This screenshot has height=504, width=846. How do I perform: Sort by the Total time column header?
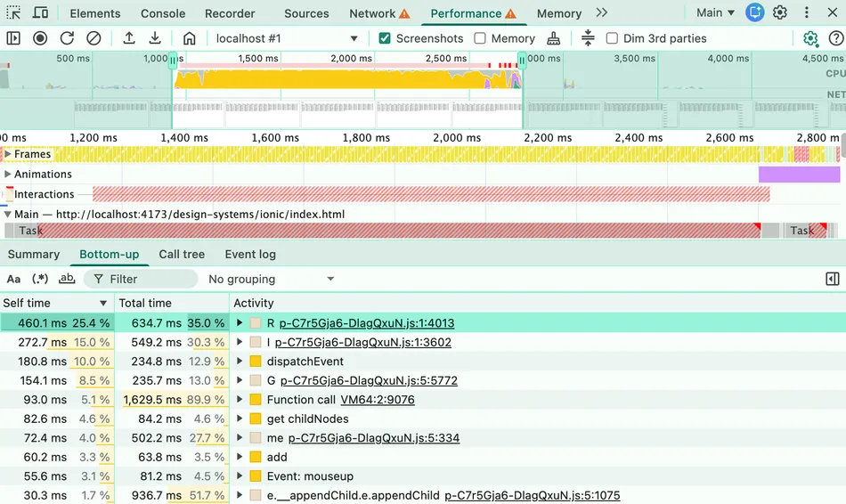(172, 304)
